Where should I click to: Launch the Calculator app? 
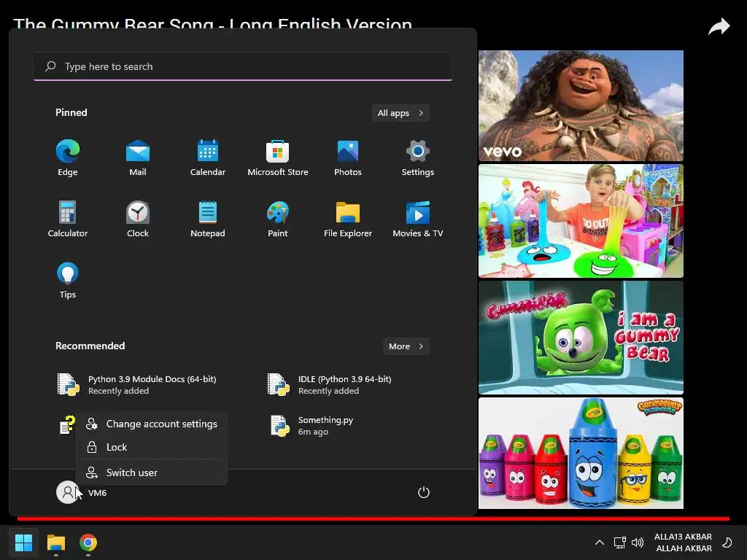tap(68, 219)
